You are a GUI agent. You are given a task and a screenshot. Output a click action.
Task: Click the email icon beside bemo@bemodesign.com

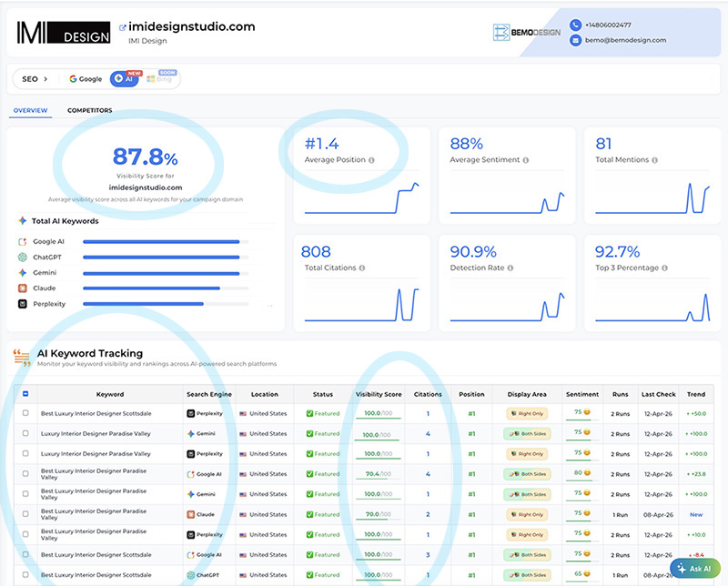coord(575,40)
